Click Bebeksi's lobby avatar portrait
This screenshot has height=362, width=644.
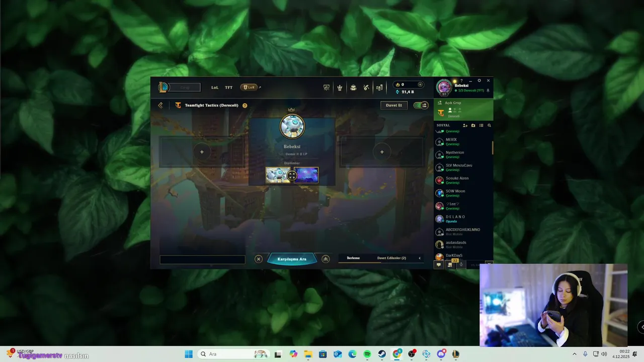click(x=292, y=126)
